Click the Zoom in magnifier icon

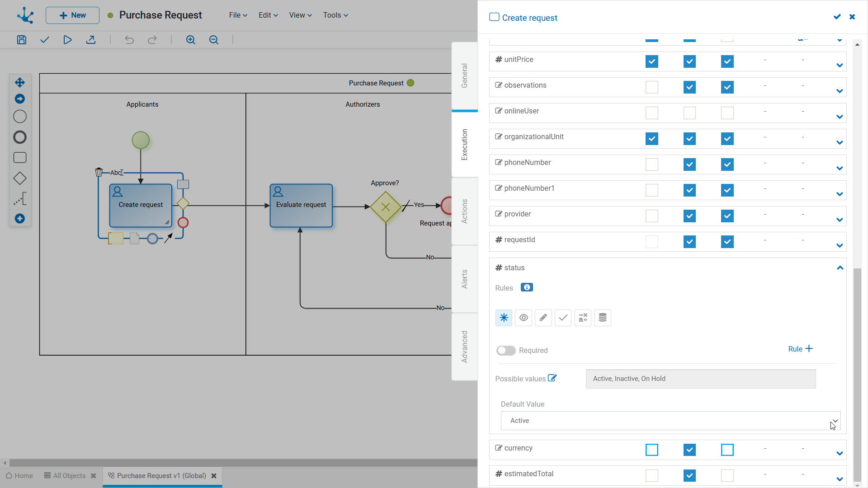[x=191, y=40]
